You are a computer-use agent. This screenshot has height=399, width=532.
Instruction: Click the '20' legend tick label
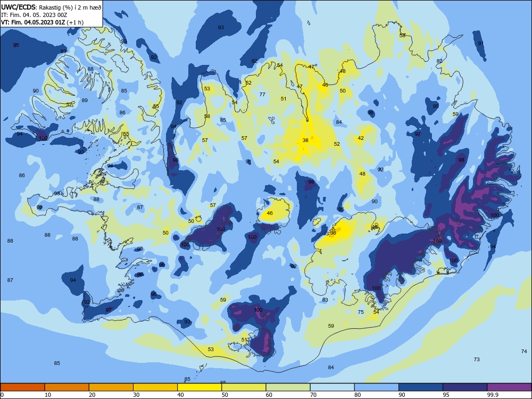[92, 395]
